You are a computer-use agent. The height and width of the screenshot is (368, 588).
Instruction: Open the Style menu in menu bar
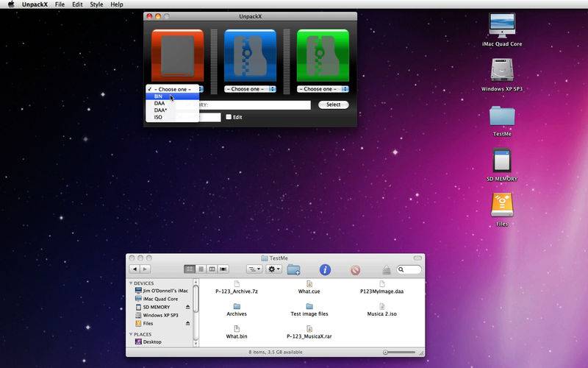(96, 4)
